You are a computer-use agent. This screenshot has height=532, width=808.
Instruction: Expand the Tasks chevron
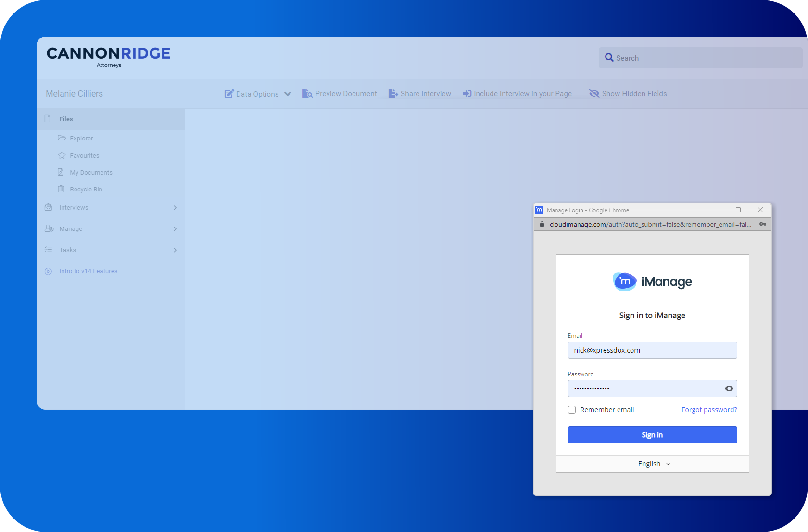click(175, 250)
